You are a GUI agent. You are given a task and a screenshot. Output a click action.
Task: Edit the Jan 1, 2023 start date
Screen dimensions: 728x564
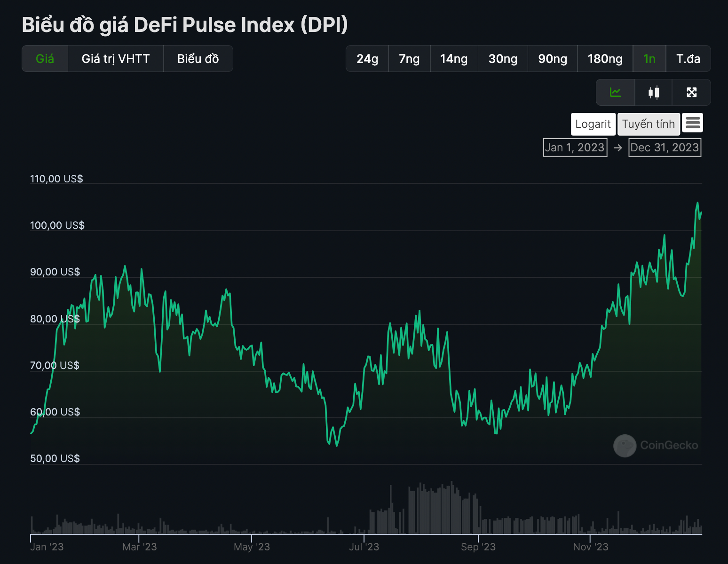tap(575, 148)
